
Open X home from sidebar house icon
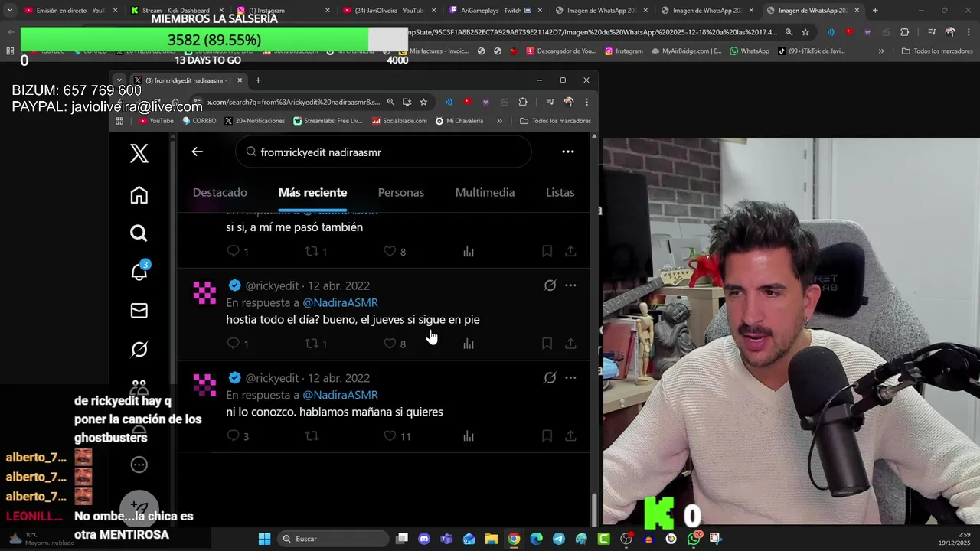click(139, 195)
